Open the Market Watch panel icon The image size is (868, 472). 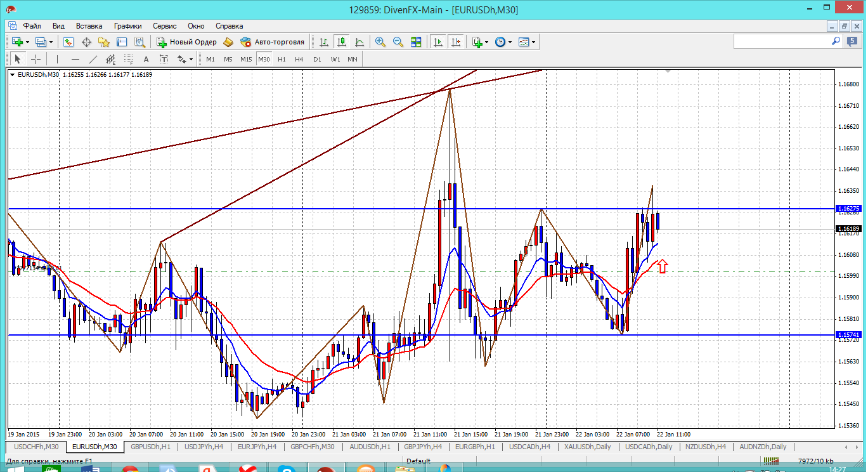pyautogui.click(x=68, y=42)
